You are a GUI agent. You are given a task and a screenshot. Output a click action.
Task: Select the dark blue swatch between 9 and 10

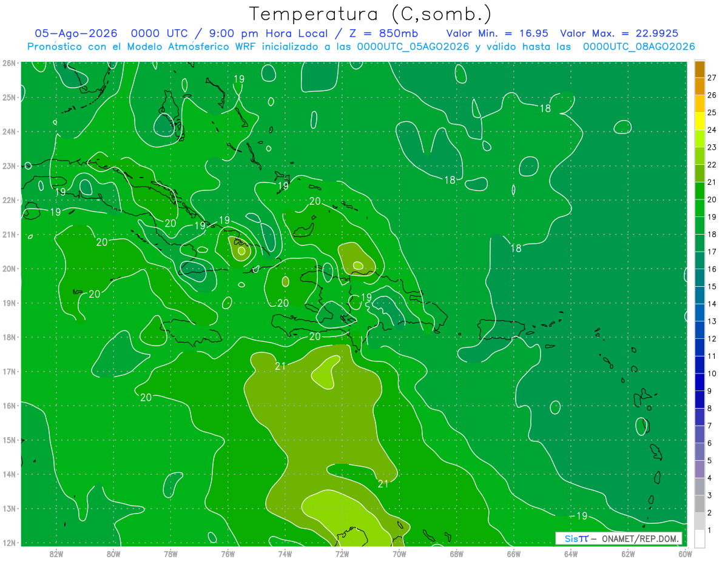tap(699, 382)
